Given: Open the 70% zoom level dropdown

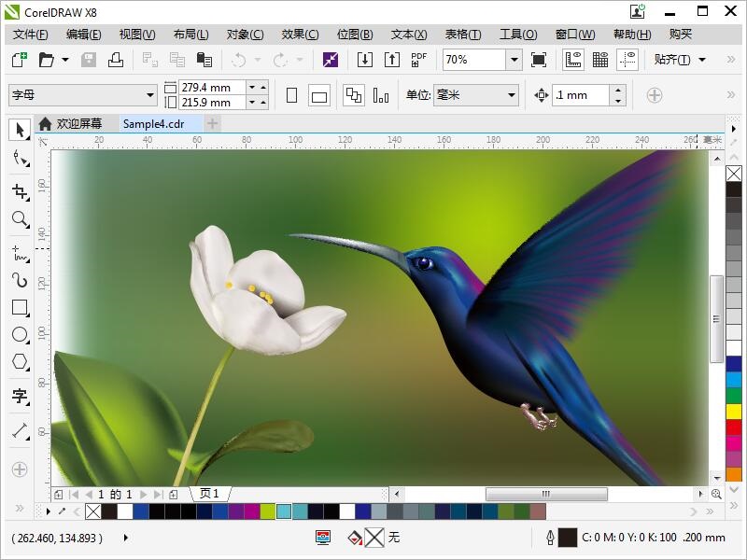Looking at the screenshot, I should 514,60.
